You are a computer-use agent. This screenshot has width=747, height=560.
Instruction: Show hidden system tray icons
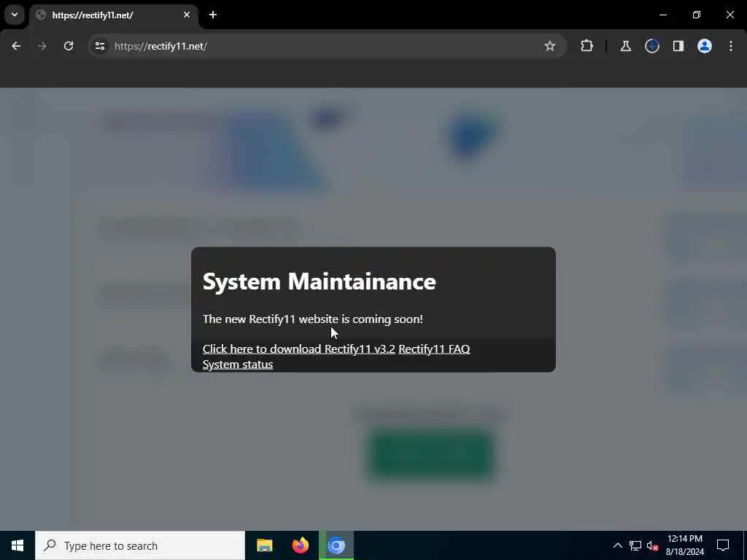tap(617, 545)
